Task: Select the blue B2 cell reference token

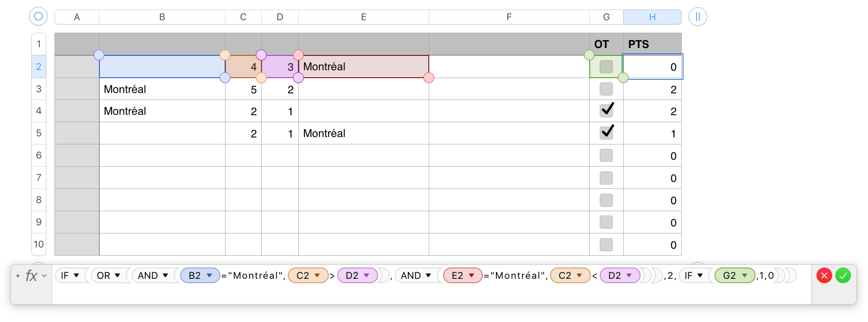Action: [x=200, y=275]
